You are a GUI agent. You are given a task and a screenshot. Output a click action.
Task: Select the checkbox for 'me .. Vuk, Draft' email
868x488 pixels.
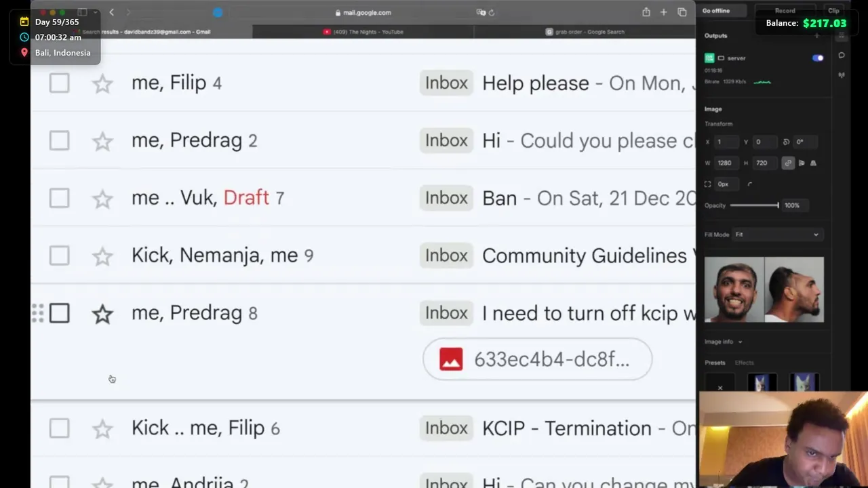coord(59,199)
